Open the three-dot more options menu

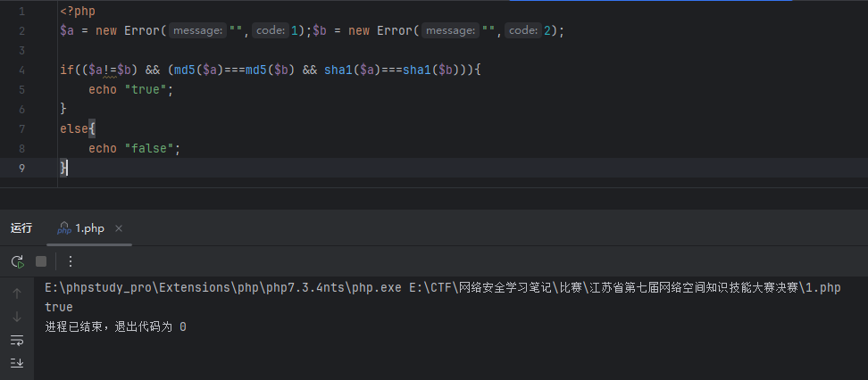(x=71, y=261)
